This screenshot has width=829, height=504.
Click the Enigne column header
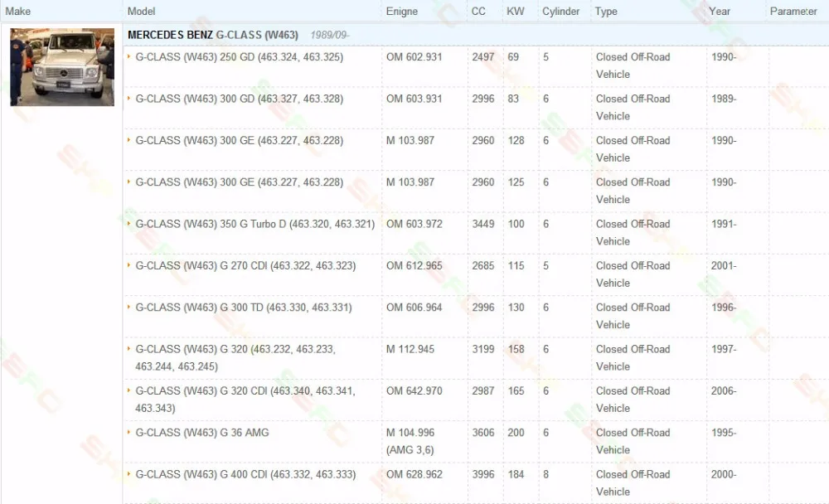click(402, 11)
